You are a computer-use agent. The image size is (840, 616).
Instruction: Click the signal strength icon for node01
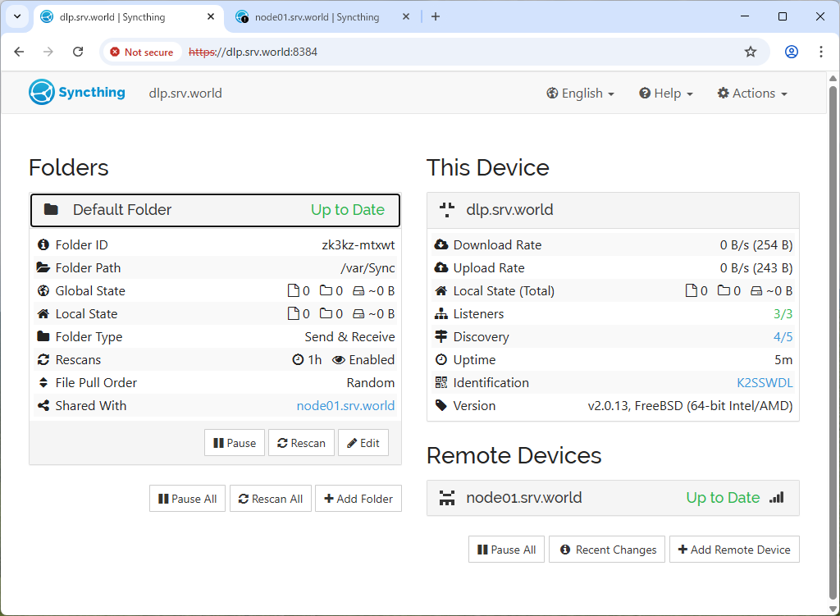pyautogui.click(x=776, y=498)
